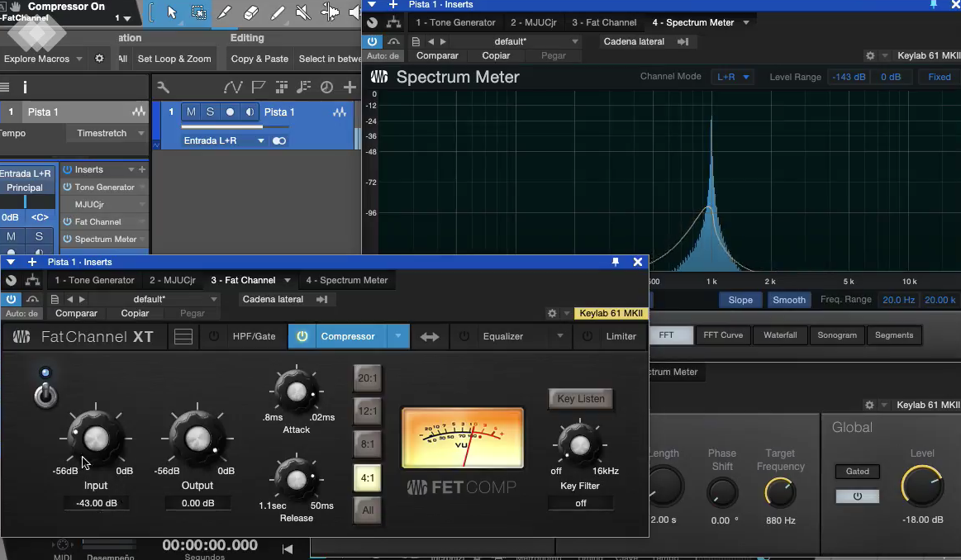Select the Eraser tool

250,12
